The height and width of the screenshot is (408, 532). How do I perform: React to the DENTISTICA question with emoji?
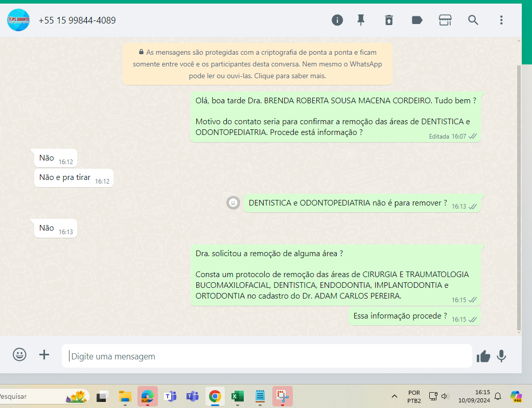233,202
